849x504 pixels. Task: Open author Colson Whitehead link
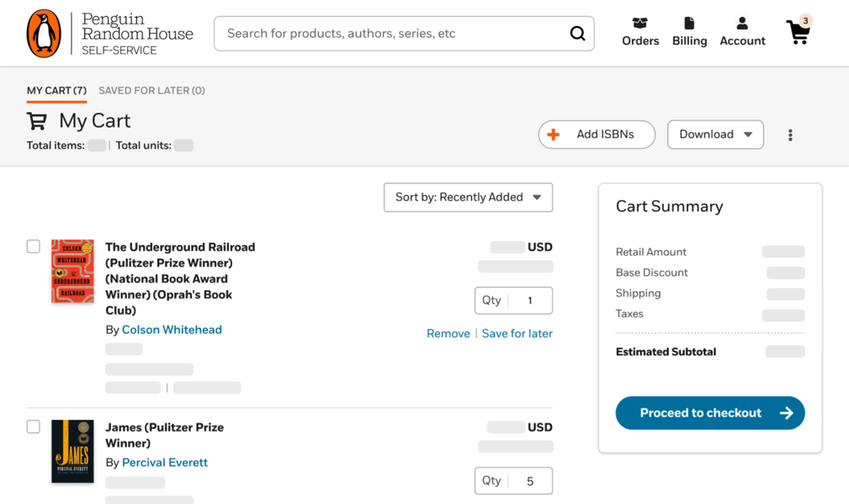[x=172, y=330]
